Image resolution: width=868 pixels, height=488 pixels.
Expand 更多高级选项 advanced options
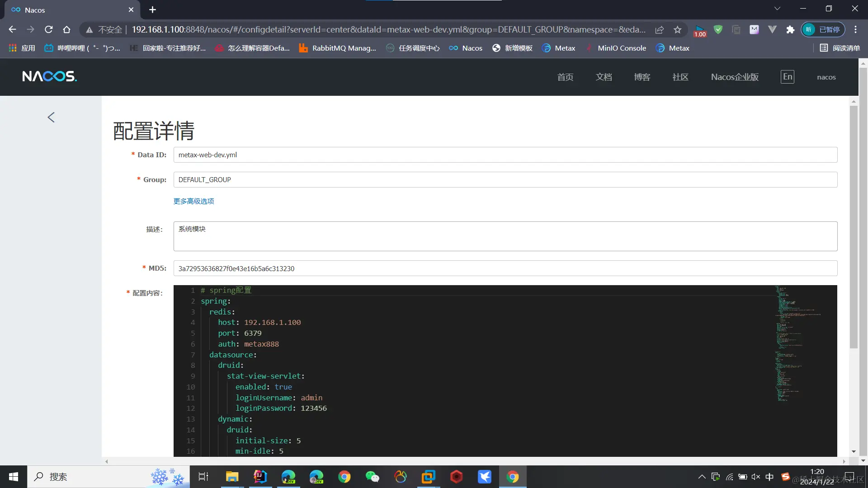(x=193, y=201)
